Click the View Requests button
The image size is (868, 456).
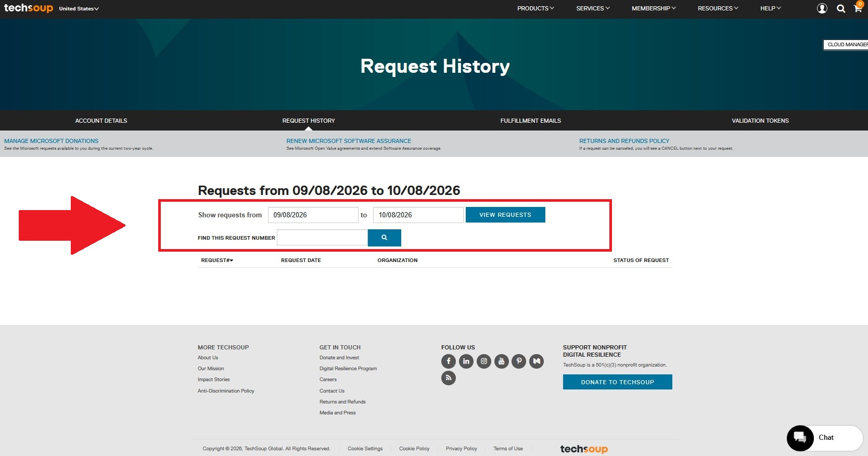click(x=505, y=215)
